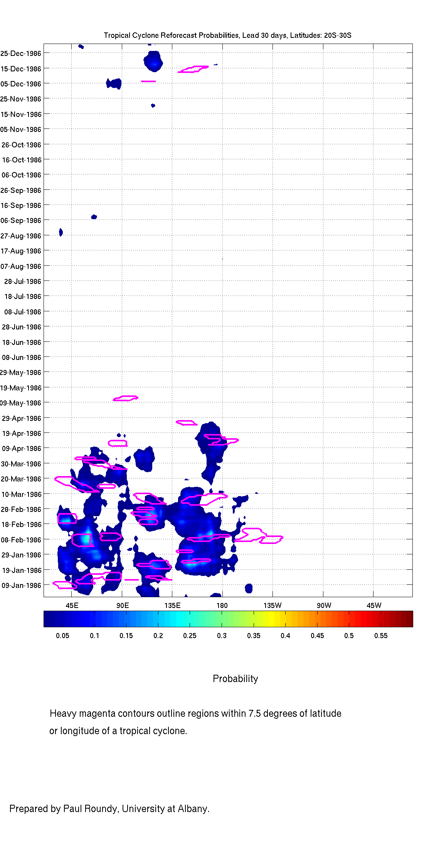
Task: Click the 135W longitude label
Action: (x=273, y=606)
